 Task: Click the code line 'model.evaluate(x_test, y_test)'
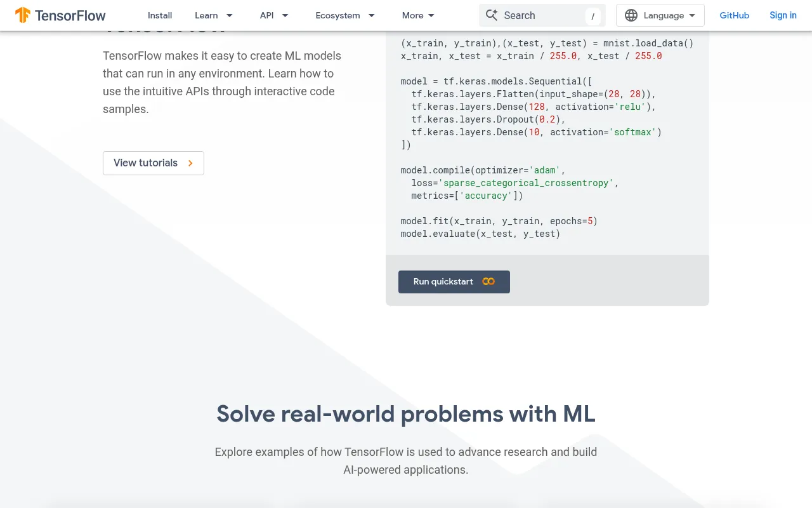tap(480, 234)
